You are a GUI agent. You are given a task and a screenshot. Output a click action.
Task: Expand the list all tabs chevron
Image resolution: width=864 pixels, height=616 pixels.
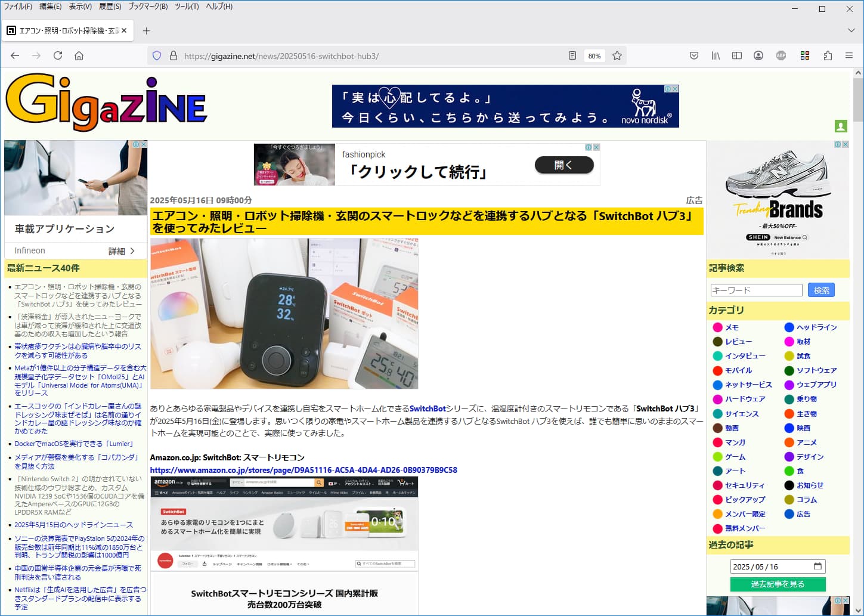(x=851, y=30)
